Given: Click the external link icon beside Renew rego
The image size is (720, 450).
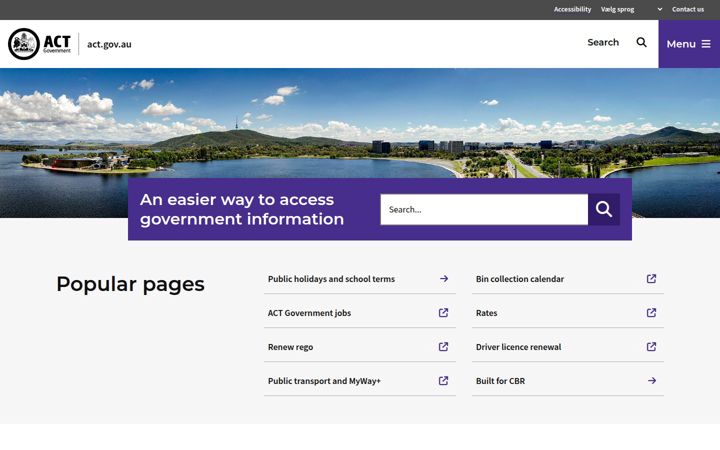Looking at the screenshot, I should [x=443, y=347].
